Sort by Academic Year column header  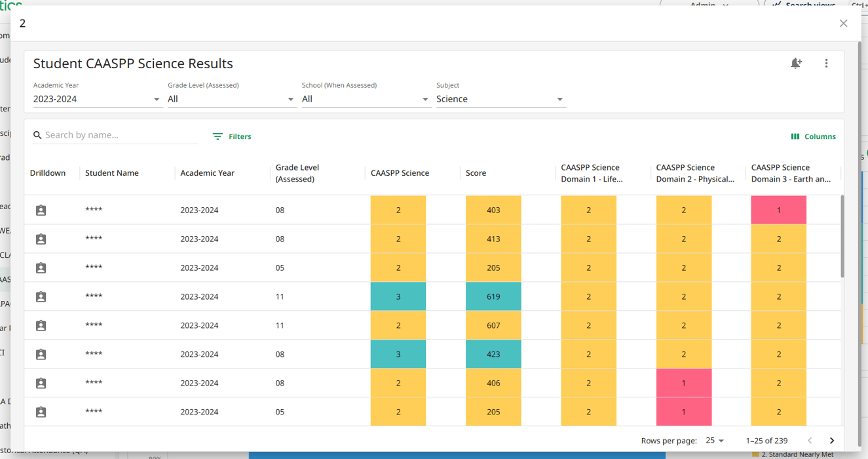tap(208, 173)
